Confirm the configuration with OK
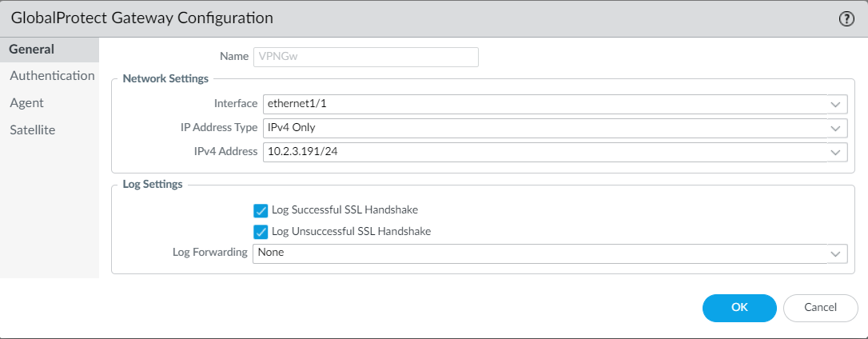The image size is (868, 339). pyautogui.click(x=739, y=308)
